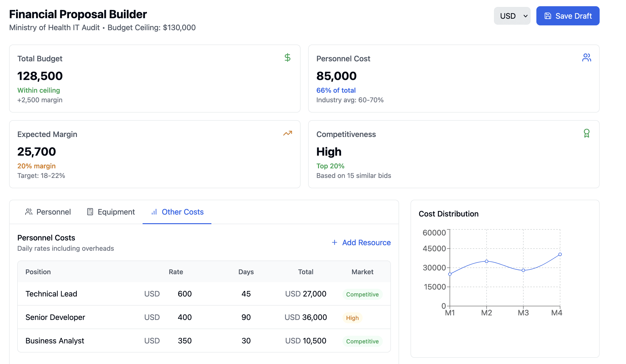This screenshot has height=364, width=626.
Task: Open the USD currency dropdown
Action: pyautogui.click(x=512, y=16)
